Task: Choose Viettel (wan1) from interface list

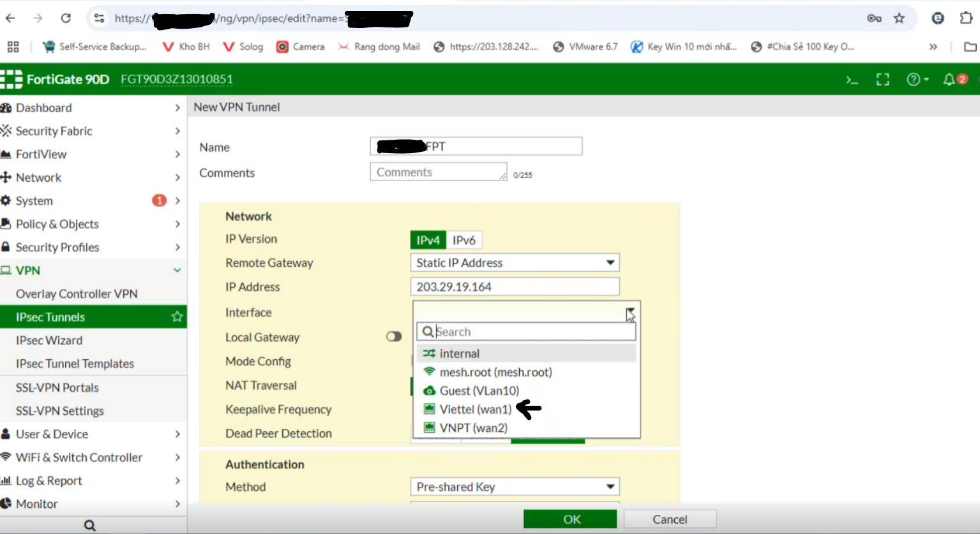Action: click(x=475, y=410)
